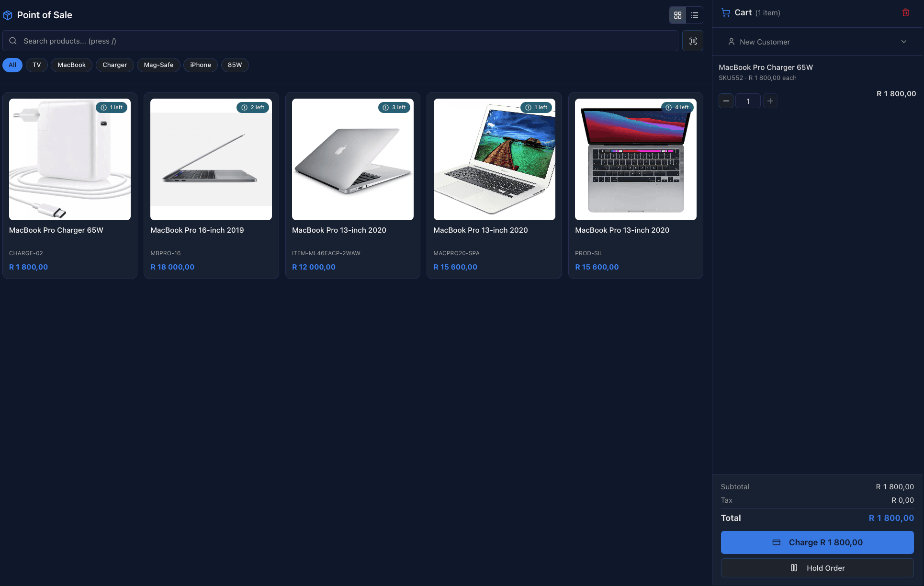Filter products by TV category
The image size is (924, 586).
click(x=37, y=65)
